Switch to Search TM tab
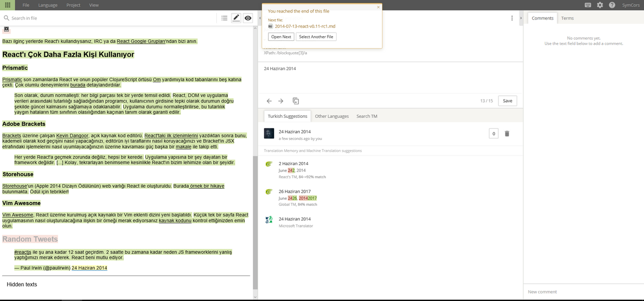This screenshot has height=301, width=644. pyautogui.click(x=367, y=116)
